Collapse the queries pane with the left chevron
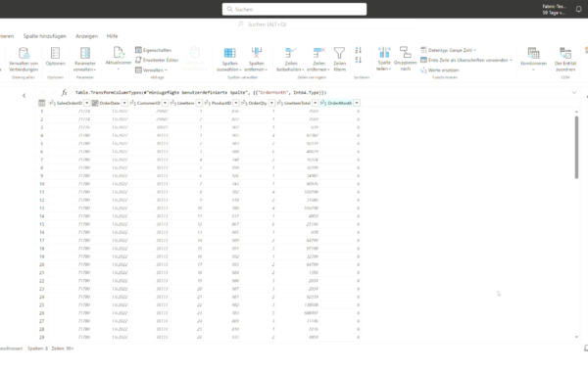The height and width of the screenshot is (372, 588). (x=24, y=96)
